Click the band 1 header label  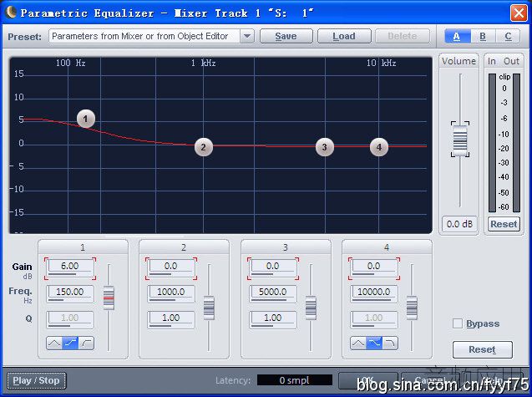[83, 247]
